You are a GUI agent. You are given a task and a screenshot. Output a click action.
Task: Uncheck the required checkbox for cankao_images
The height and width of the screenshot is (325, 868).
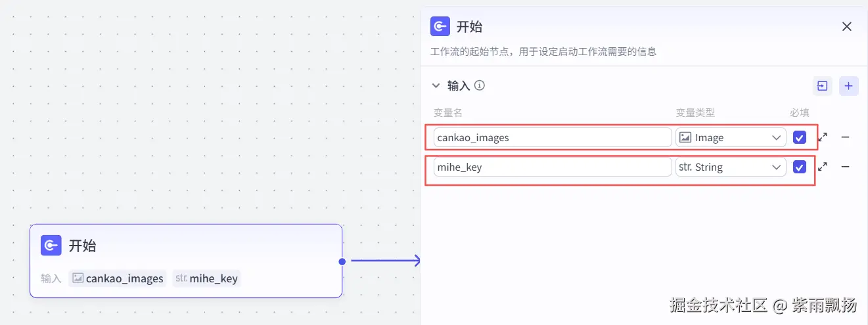(800, 137)
